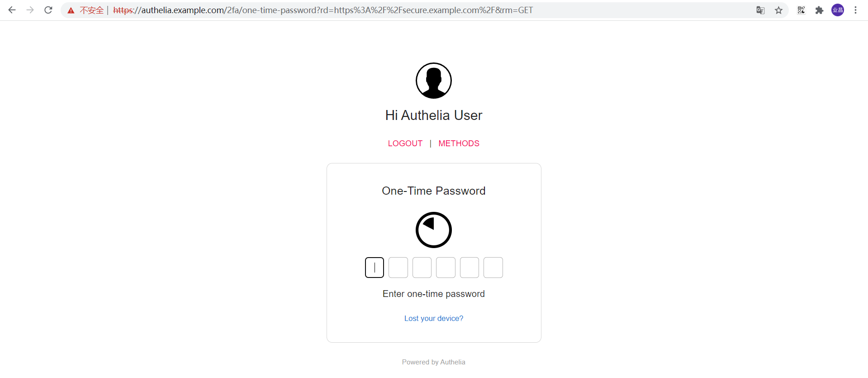
Task: Toggle the bookmark star for this page
Action: pos(779,10)
